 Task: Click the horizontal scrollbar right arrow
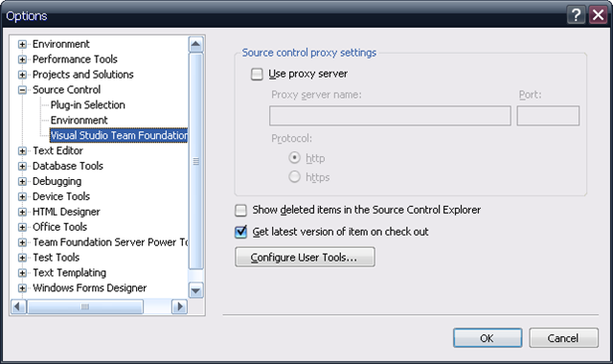point(179,307)
